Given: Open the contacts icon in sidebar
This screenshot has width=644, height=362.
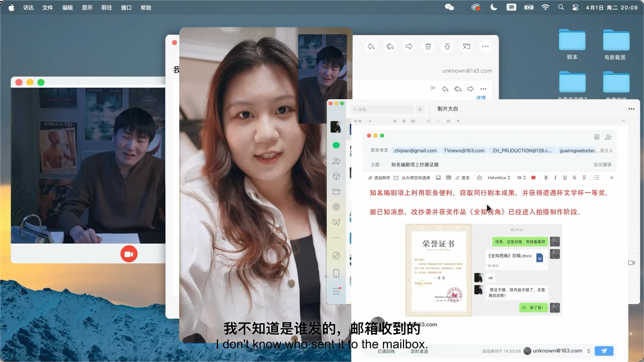Looking at the screenshot, I should [336, 161].
